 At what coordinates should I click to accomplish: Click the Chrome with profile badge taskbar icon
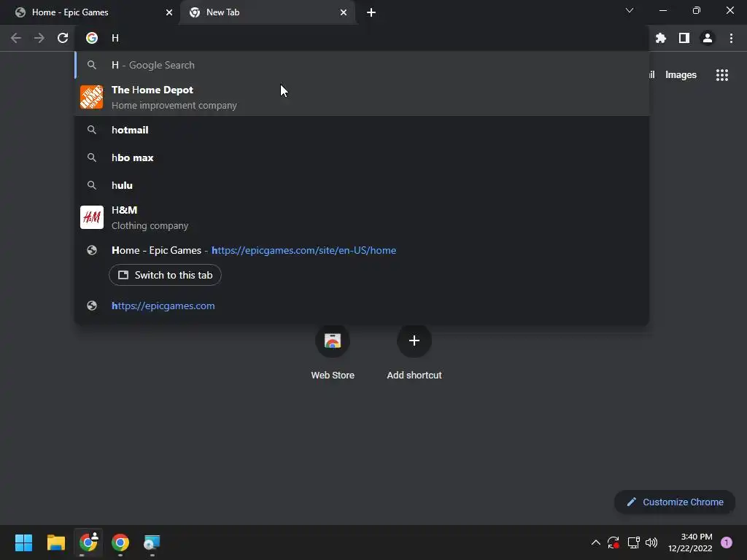pyautogui.click(x=88, y=542)
